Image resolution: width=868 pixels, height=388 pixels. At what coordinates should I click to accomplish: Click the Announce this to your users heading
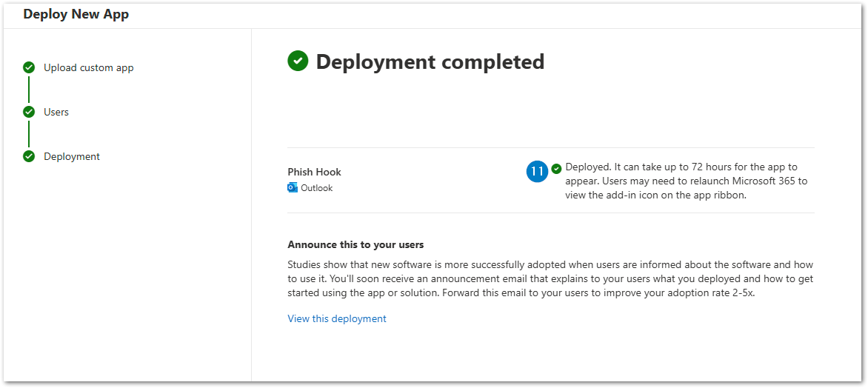(356, 244)
